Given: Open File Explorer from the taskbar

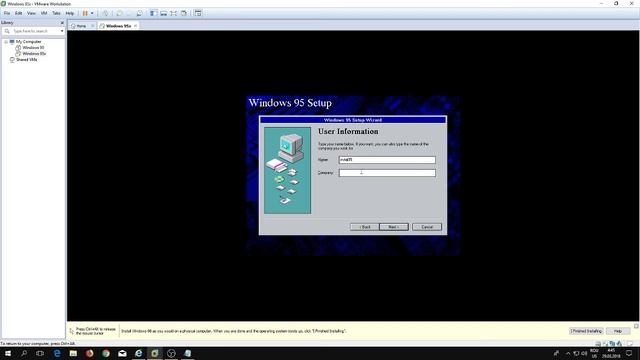Looking at the screenshot, I should [73, 353].
